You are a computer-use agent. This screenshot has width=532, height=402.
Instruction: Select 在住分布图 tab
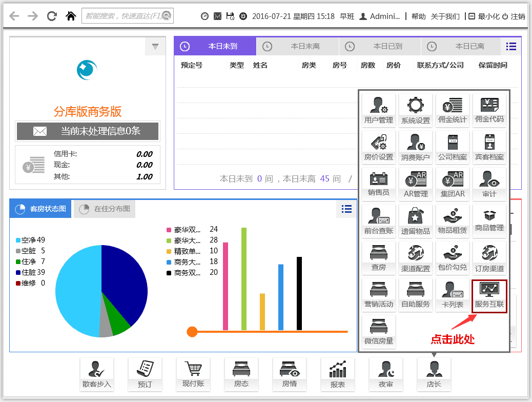105,209
